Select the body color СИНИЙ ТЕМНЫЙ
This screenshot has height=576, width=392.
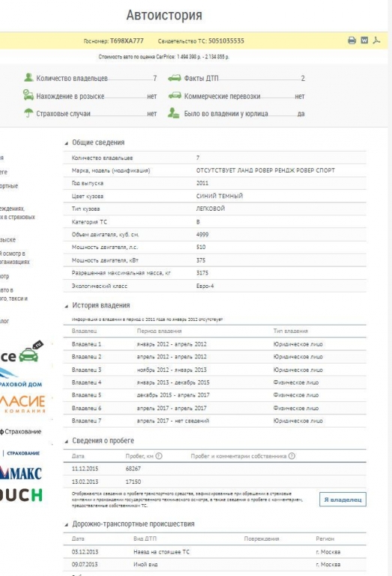220,196
